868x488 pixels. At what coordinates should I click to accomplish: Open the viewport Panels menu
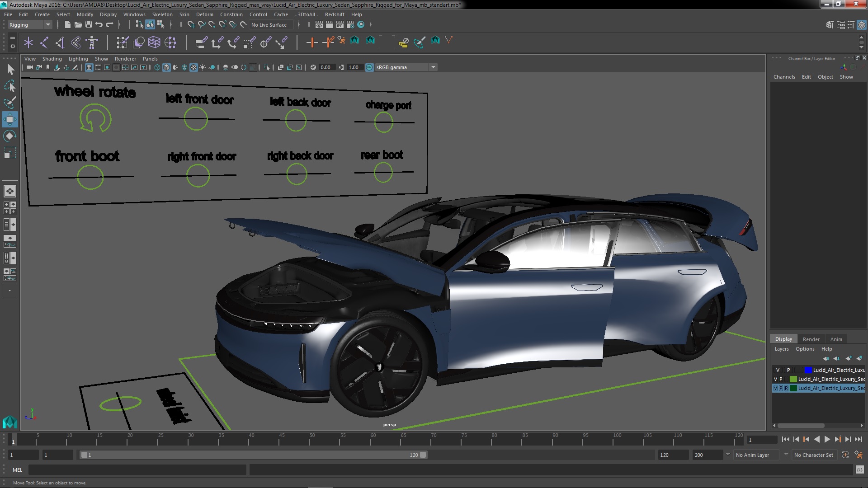[x=150, y=59]
